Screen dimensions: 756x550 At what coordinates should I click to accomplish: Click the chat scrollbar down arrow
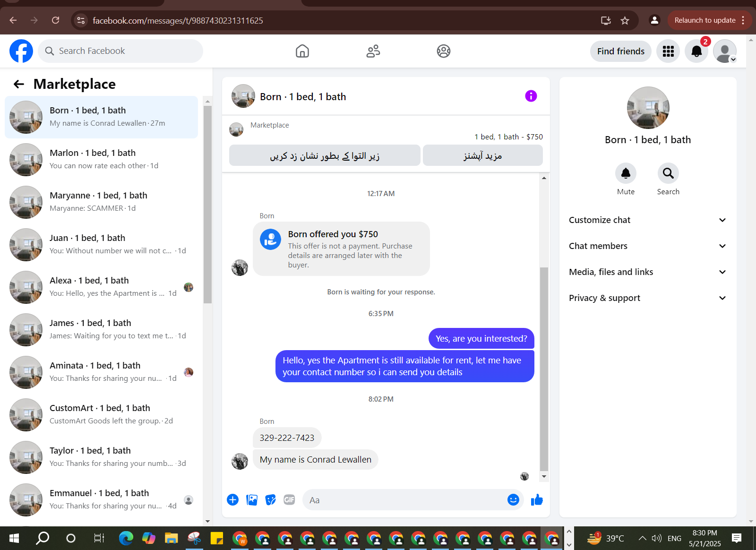[x=544, y=476]
